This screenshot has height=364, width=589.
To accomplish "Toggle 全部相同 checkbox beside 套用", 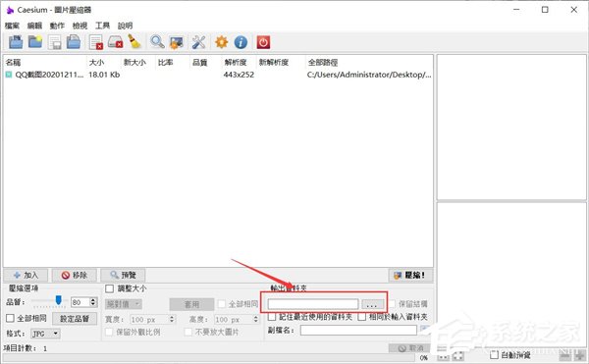I will point(223,303).
